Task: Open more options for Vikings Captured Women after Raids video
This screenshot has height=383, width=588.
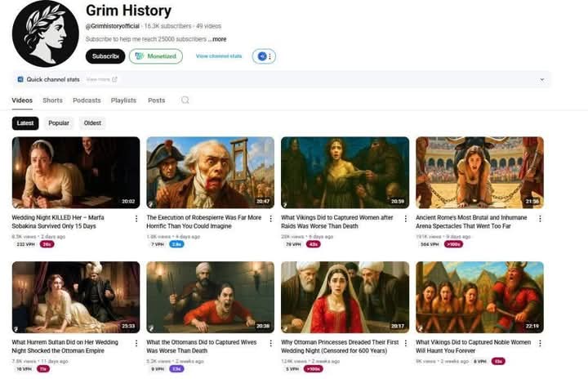Action: [405, 218]
